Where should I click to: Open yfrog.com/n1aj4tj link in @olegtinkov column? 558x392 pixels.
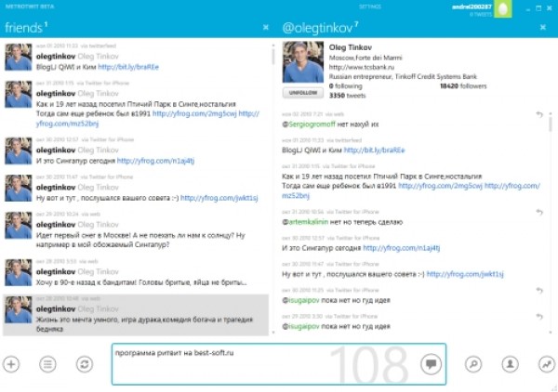coord(402,248)
